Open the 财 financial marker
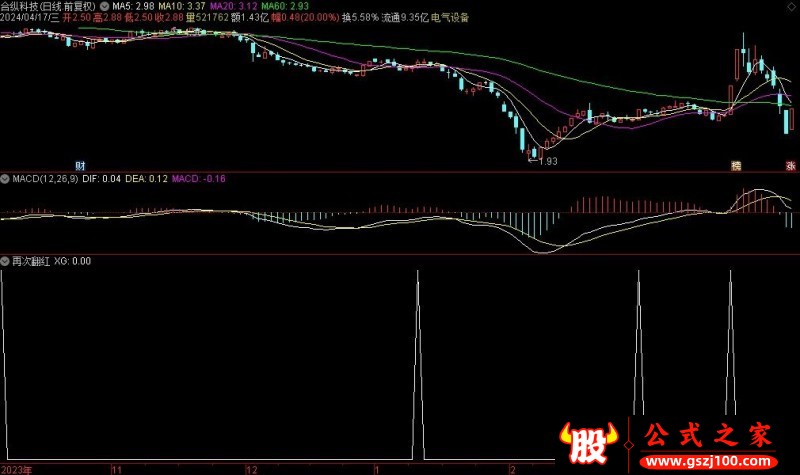This screenshot has width=800, height=475. [x=80, y=164]
